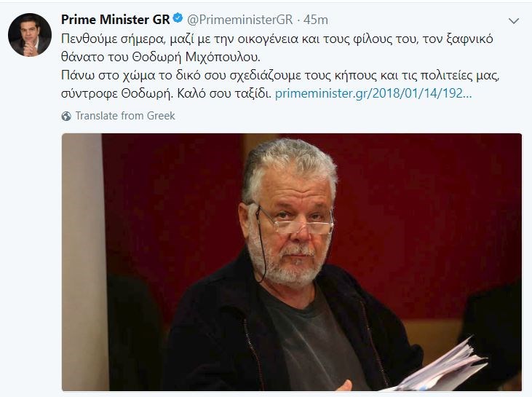Click the white pillar at the photo's left edge
This screenshot has width=532, height=397.
(83, 262)
